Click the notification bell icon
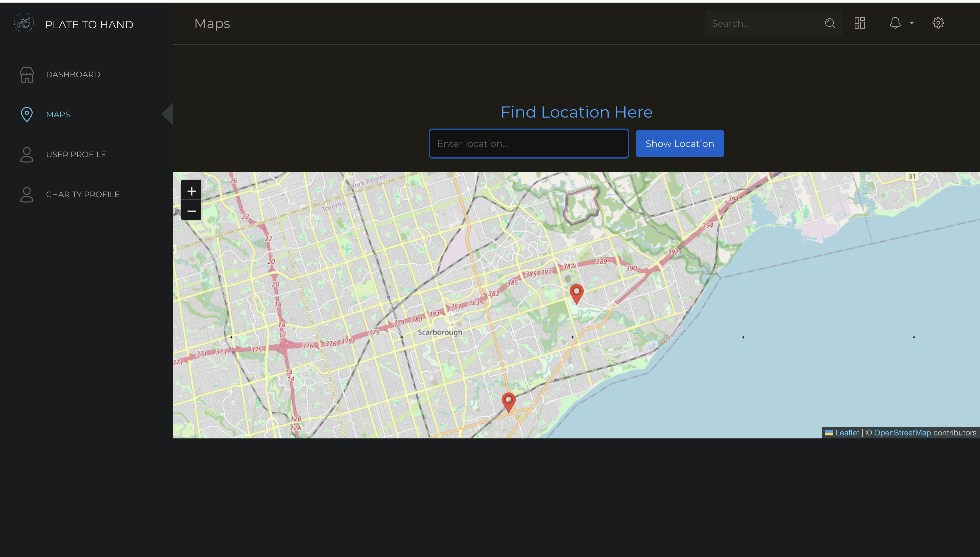980x557 pixels. coord(895,23)
